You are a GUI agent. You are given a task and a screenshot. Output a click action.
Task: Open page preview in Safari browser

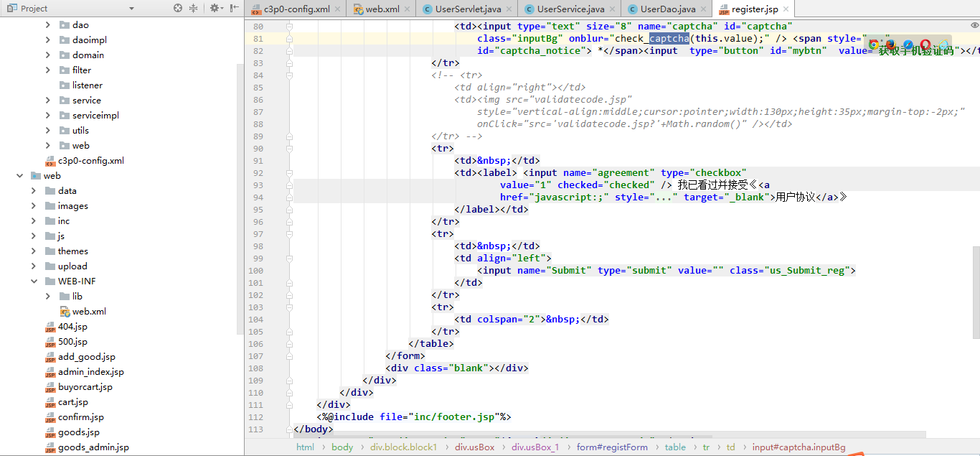[x=908, y=45]
